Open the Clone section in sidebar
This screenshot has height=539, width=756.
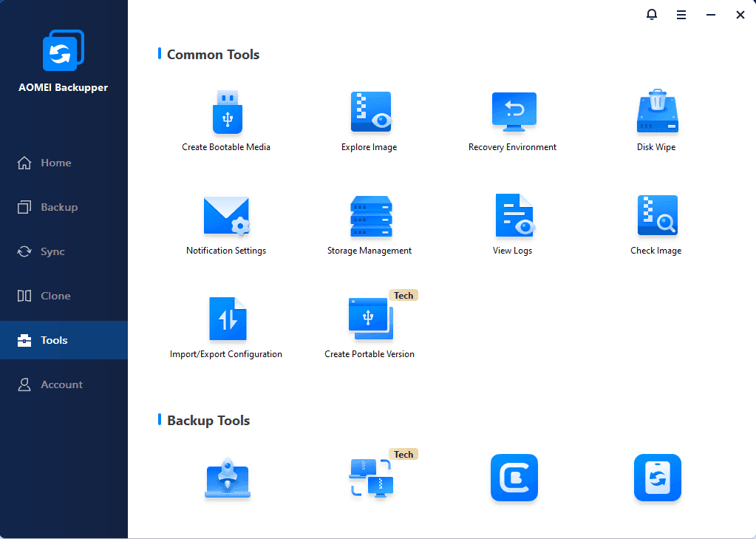coord(64,296)
